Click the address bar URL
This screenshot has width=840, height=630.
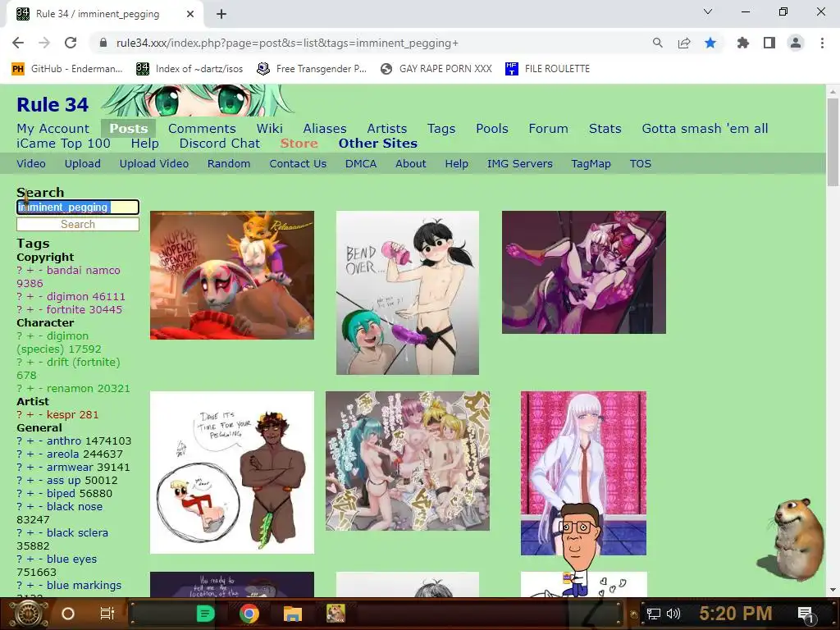pyautogui.click(x=287, y=43)
